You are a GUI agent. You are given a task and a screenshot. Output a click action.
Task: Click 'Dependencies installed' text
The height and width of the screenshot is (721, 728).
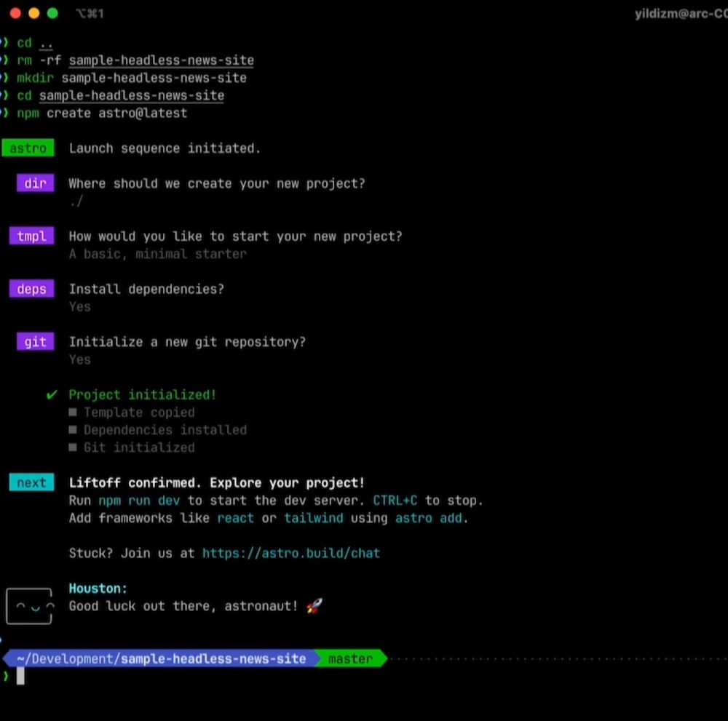165,430
